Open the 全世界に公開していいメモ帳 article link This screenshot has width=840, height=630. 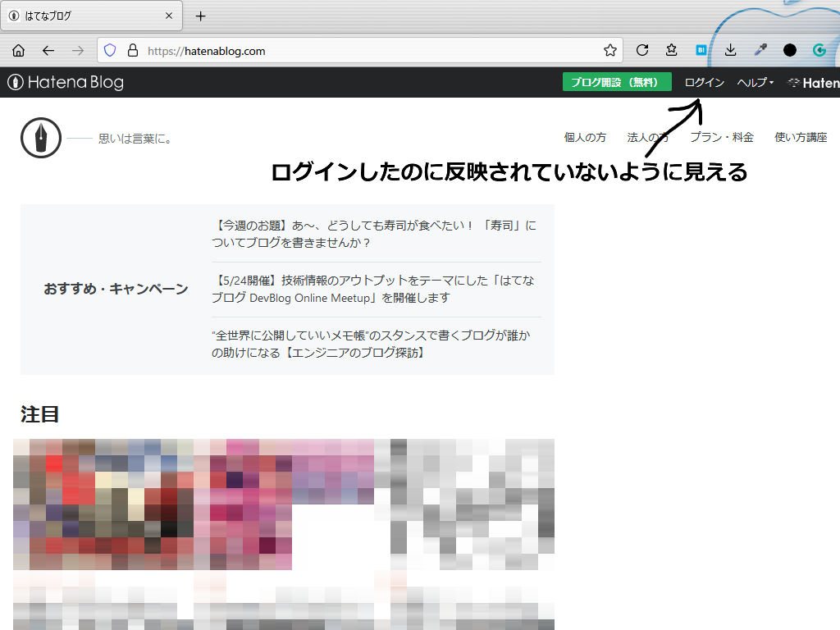point(372,344)
